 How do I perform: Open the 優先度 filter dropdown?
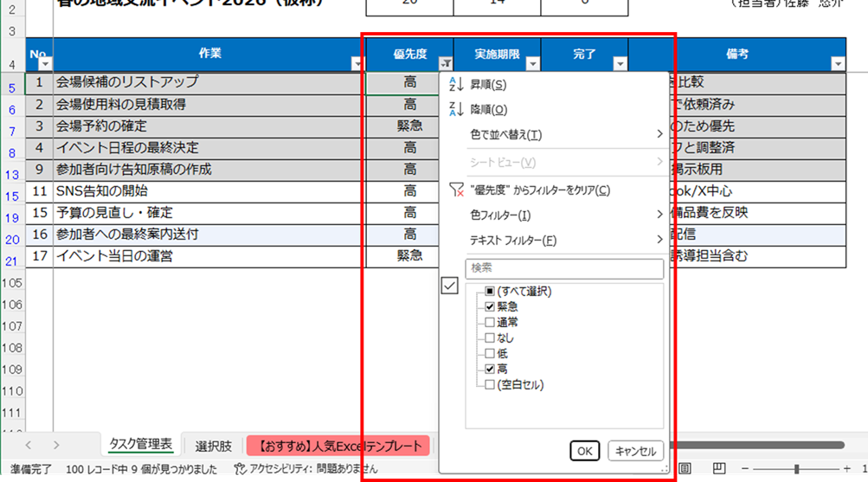pos(446,64)
